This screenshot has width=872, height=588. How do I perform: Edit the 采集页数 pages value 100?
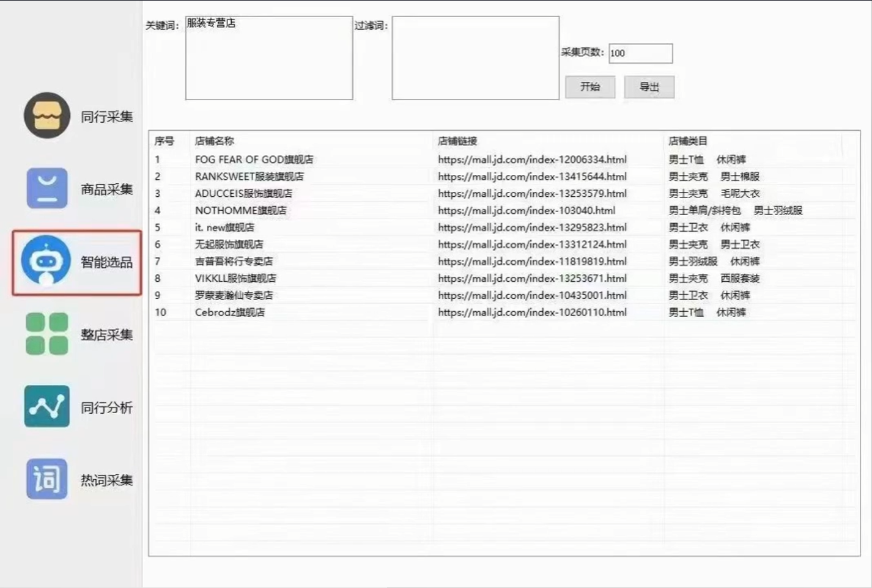point(640,53)
